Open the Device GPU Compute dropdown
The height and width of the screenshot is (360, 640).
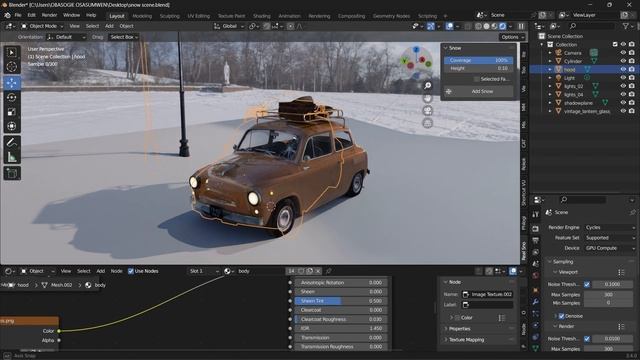tap(609, 248)
